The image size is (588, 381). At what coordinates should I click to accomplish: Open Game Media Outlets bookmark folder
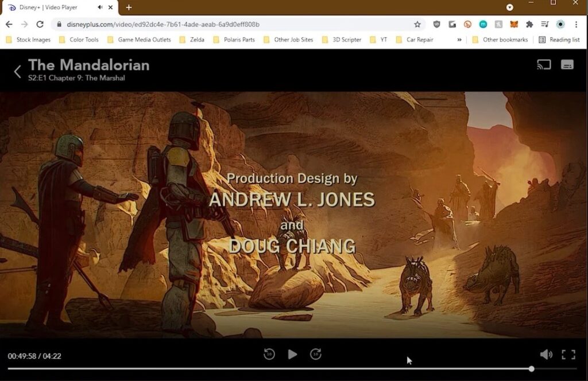139,40
